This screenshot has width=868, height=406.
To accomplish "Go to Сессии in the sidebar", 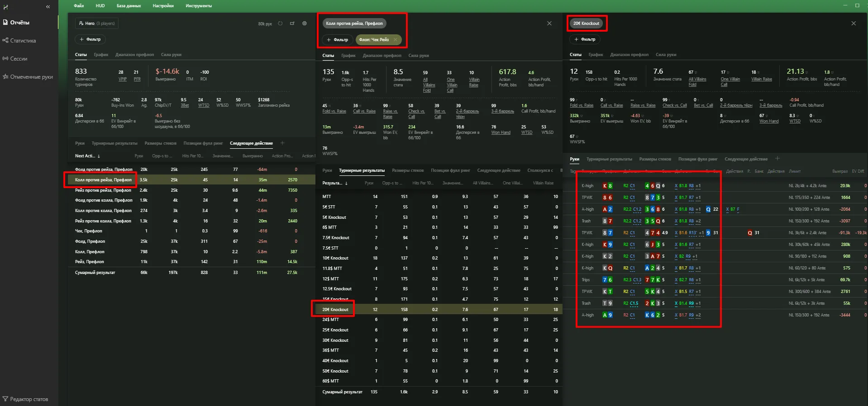I will pyautogui.click(x=19, y=59).
